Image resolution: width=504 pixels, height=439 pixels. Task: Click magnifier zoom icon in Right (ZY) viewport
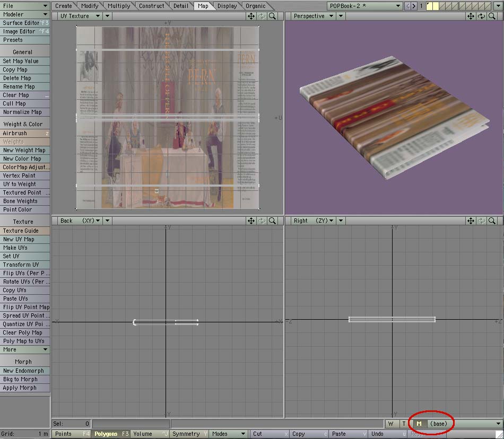click(x=492, y=221)
